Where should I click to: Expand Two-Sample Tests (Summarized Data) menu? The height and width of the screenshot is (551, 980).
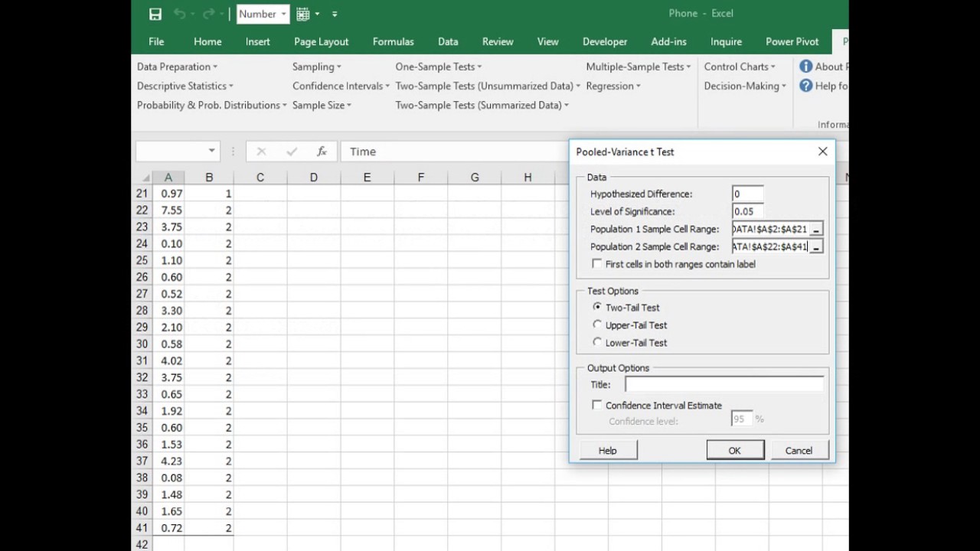click(482, 105)
